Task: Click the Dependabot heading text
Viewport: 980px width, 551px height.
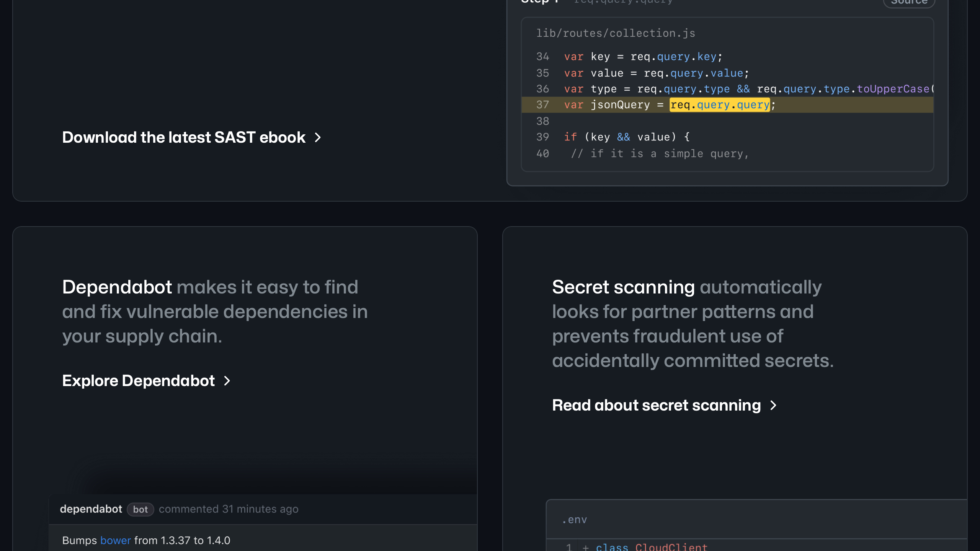Action: pos(117,287)
